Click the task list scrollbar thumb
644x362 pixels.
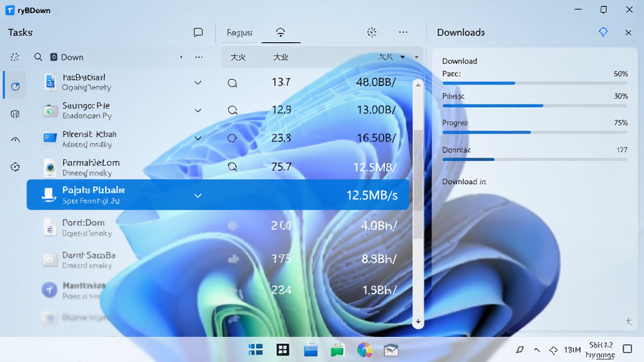tap(418, 184)
